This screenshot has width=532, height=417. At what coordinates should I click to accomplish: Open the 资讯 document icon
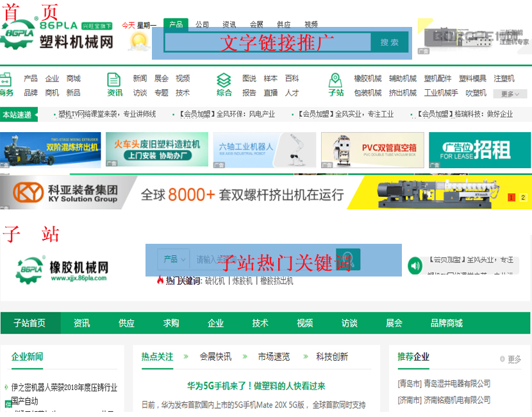[114, 80]
